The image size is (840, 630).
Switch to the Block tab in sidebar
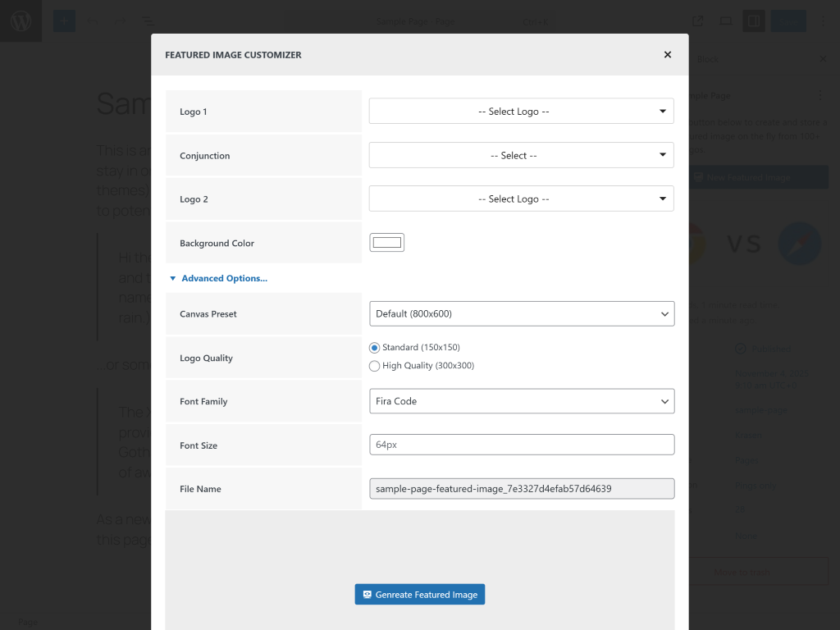coord(706,59)
